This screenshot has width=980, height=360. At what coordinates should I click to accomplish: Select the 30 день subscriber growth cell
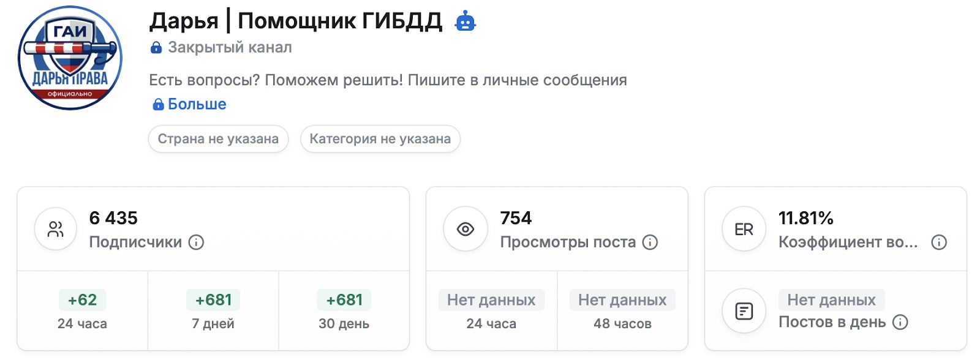click(344, 310)
